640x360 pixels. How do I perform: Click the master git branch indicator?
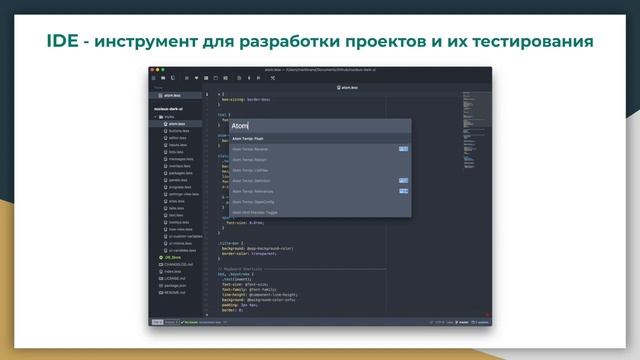[x=462, y=322]
